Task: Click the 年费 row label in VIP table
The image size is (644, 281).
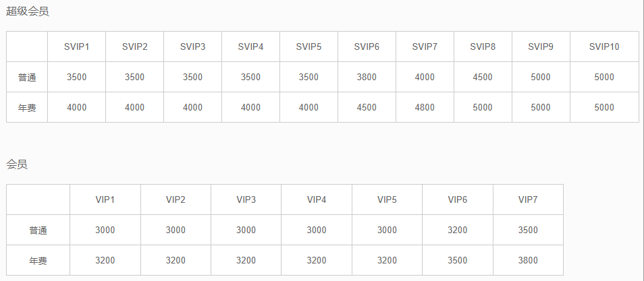Action: [x=38, y=261]
